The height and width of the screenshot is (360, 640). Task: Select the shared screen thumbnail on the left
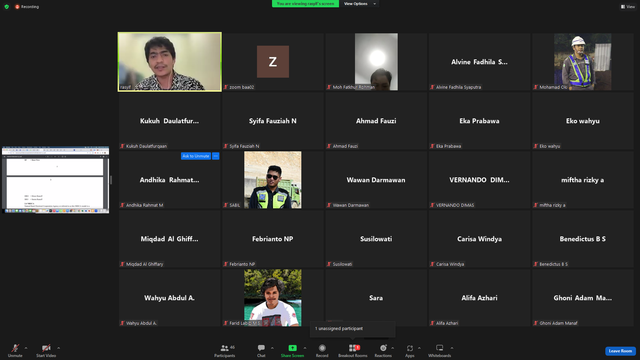56,180
